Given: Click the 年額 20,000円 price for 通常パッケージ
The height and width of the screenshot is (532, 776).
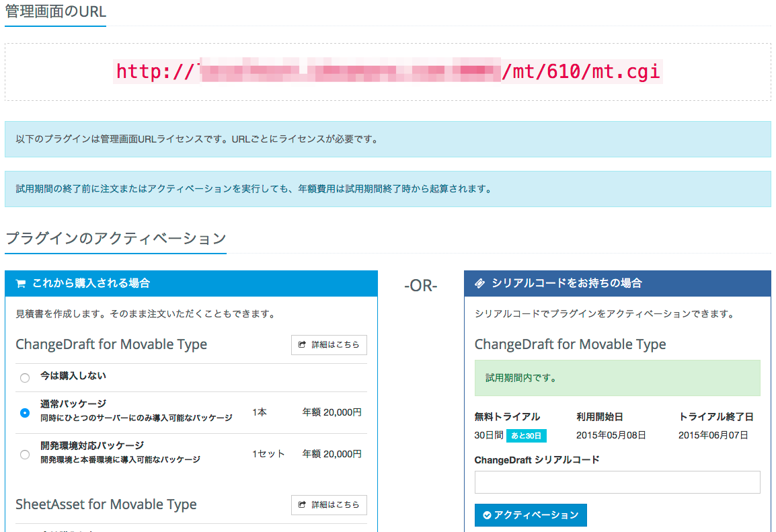Looking at the screenshot, I should coord(332,412).
